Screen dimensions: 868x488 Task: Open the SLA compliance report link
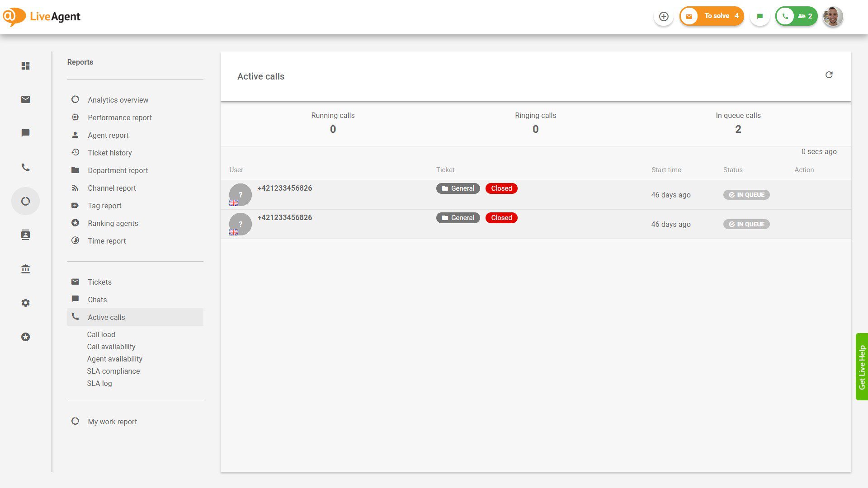click(113, 371)
